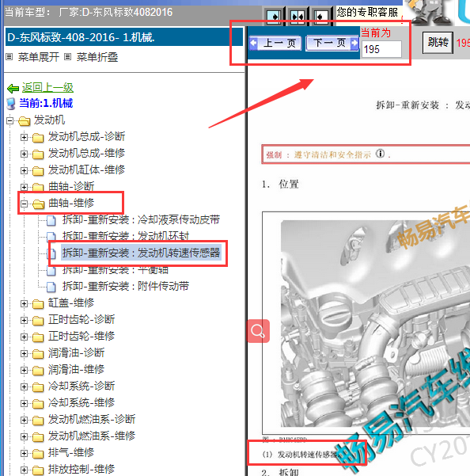Click page icon for 冷却液泵传动皮带

click(x=51, y=221)
